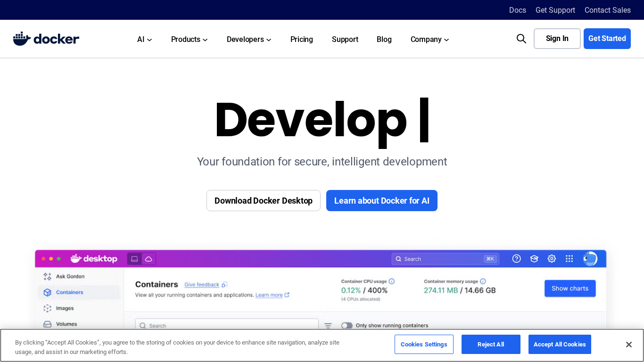Click the Get Started button
Viewport: 644px width, 362px height.
coord(607,39)
